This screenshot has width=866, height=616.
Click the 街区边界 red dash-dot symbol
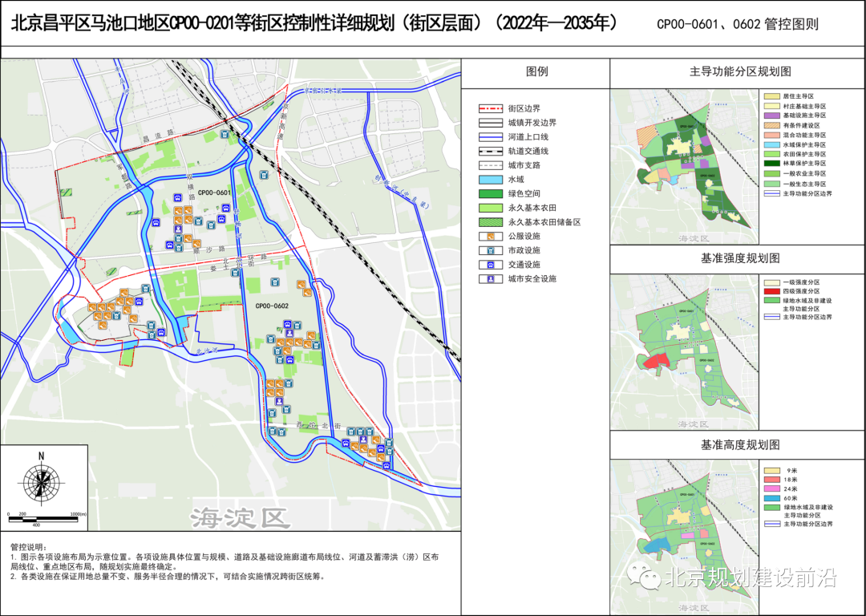coord(489,108)
